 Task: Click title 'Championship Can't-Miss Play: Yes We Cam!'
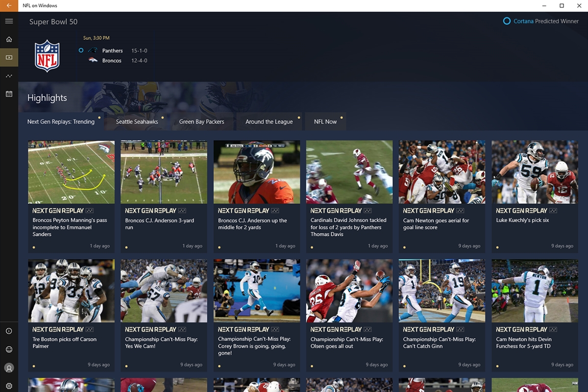(x=161, y=343)
